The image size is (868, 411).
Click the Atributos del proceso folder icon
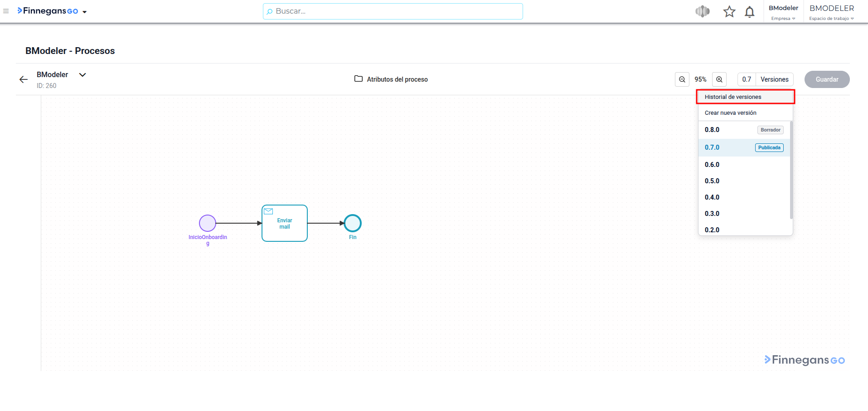[x=359, y=79]
